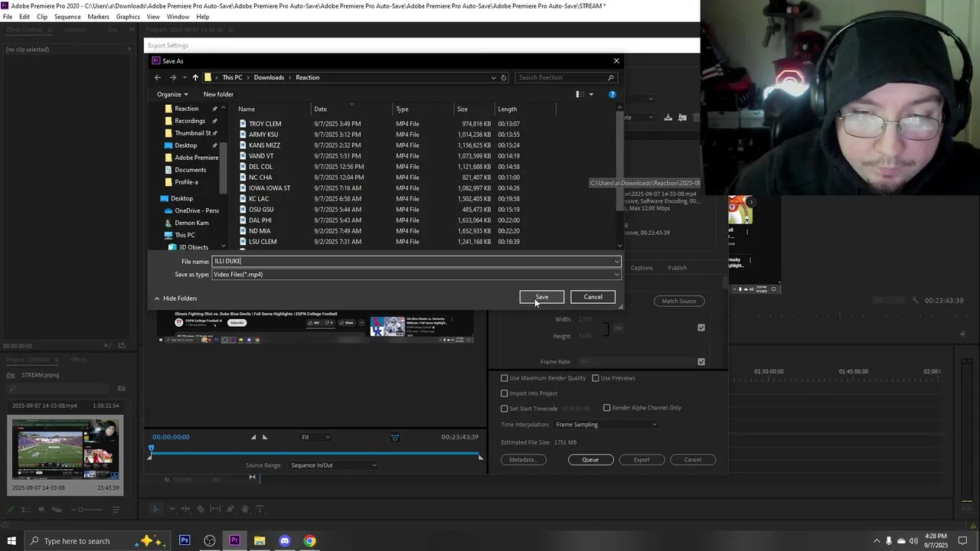Click the set Out point marker below preview
This screenshot has height=551, width=980.
pos(265,437)
